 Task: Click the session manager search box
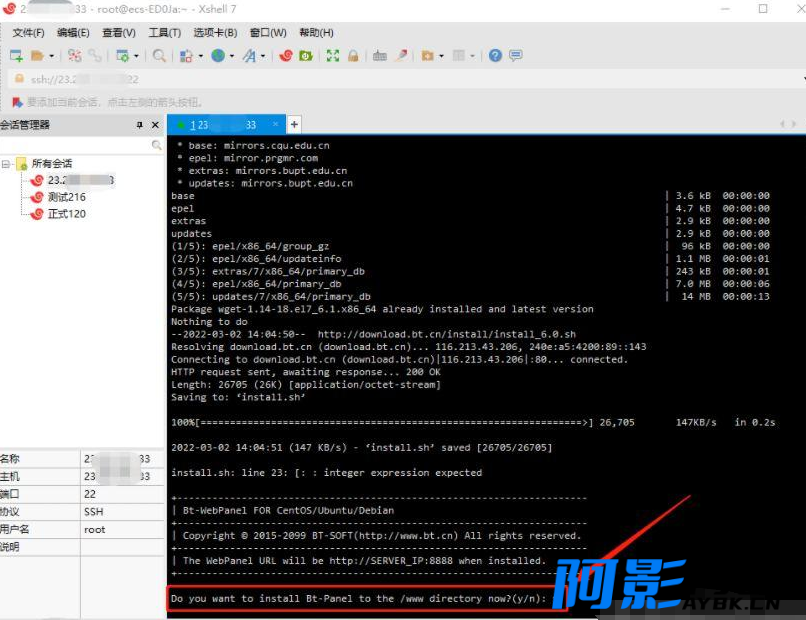(x=76, y=145)
